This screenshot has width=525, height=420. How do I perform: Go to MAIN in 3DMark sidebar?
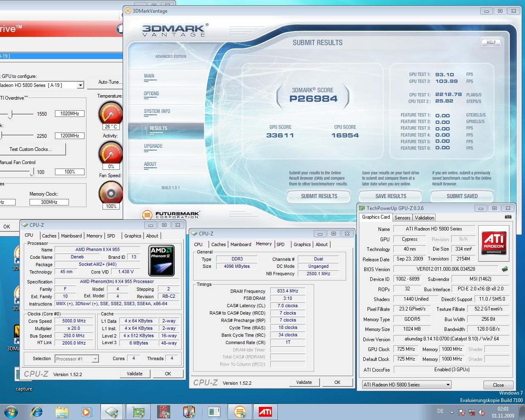[x=149, y=76]
